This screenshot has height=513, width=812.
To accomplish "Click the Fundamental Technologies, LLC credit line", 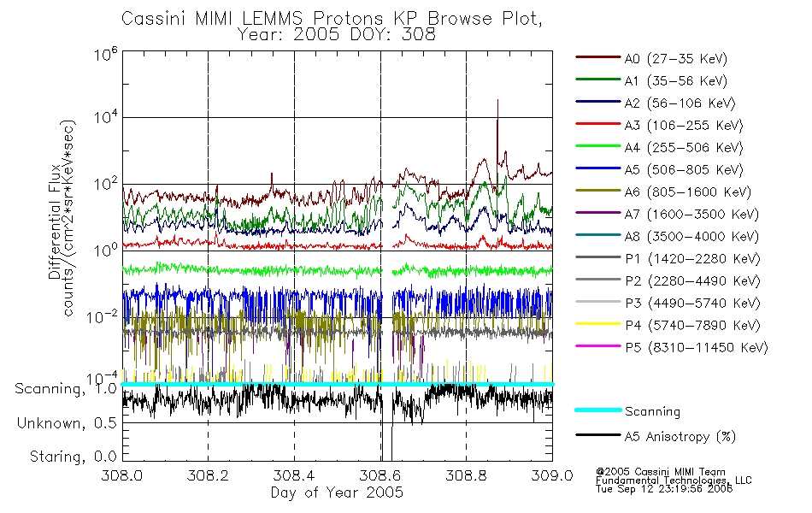I will point(674,481).
